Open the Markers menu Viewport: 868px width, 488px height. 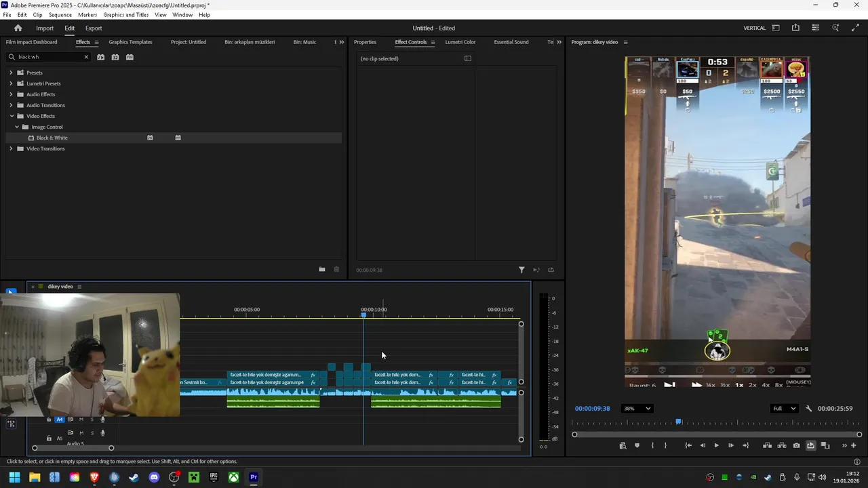(x=87, y=15)
